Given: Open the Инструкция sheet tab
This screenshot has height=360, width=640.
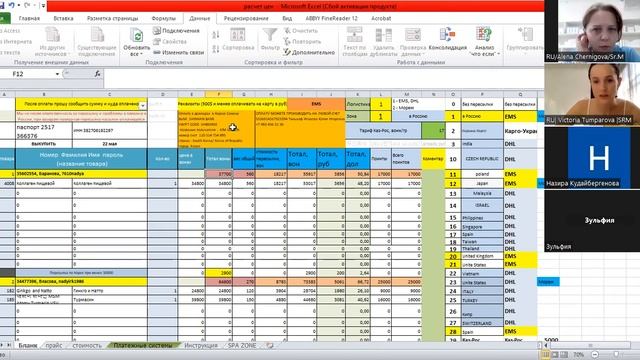Looking at the screenshot, I should tap(201, 345).
